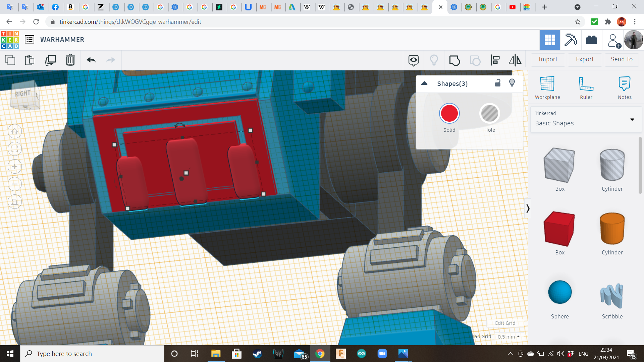
Task: Toggle orthographic perspective view button
Action: [x=15, y=202]
